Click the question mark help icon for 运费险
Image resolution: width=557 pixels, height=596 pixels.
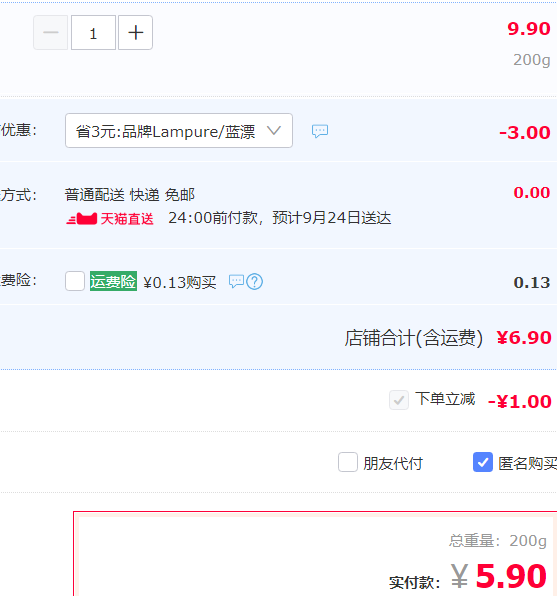click(x=254, y=282)
